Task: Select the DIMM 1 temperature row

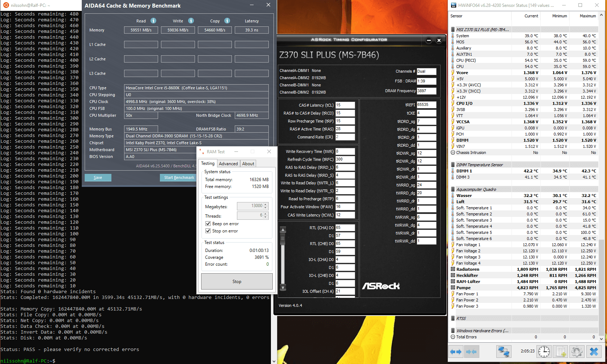Action: click(x=524, y=171)
